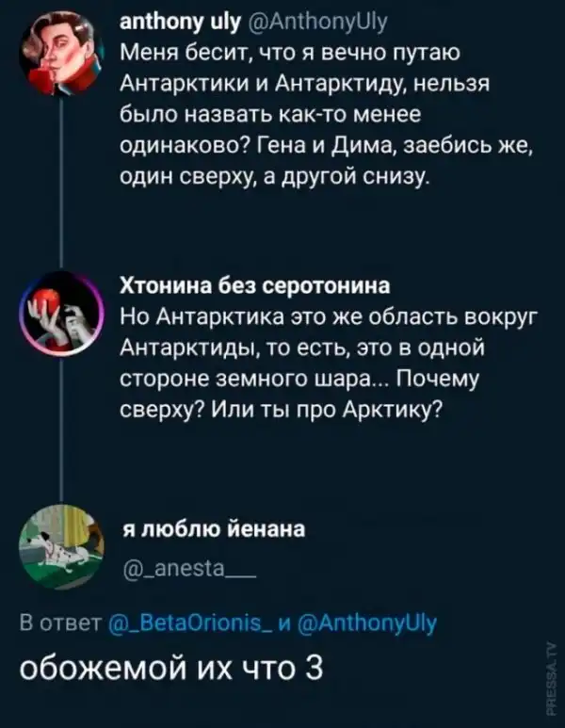Click the я люблю йенана display name

(x=211, y=528)
